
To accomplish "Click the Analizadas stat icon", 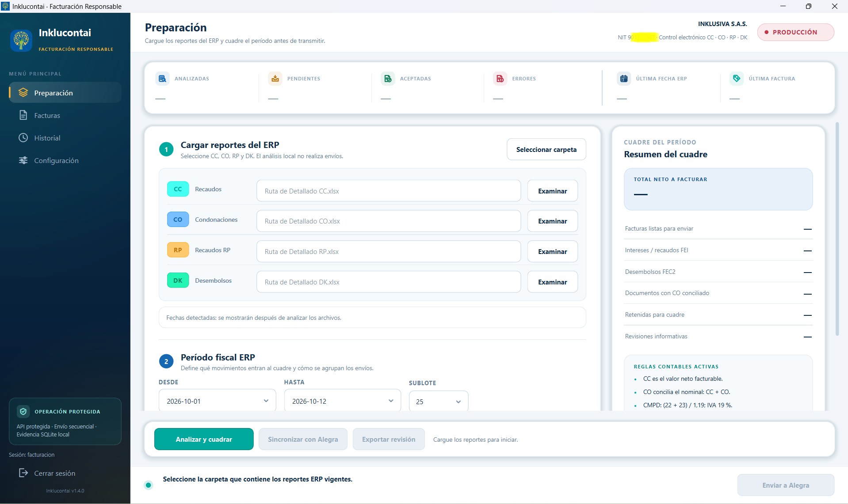I will [162, 79].
